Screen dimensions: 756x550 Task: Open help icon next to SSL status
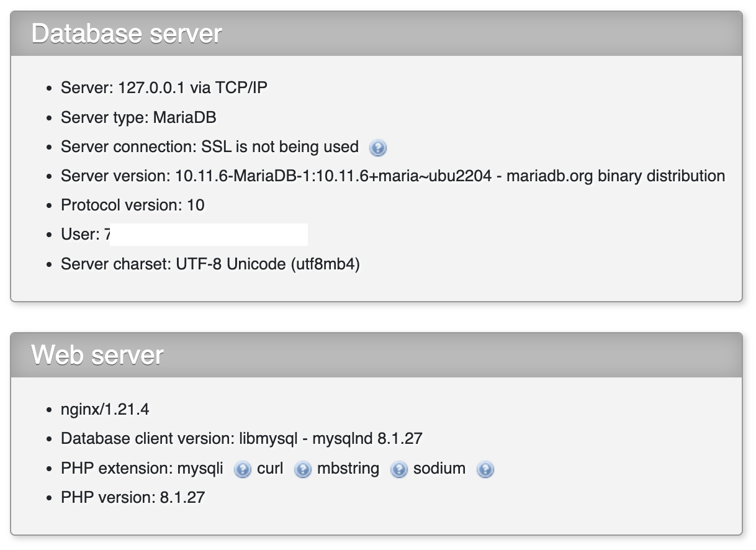(377, 148)
